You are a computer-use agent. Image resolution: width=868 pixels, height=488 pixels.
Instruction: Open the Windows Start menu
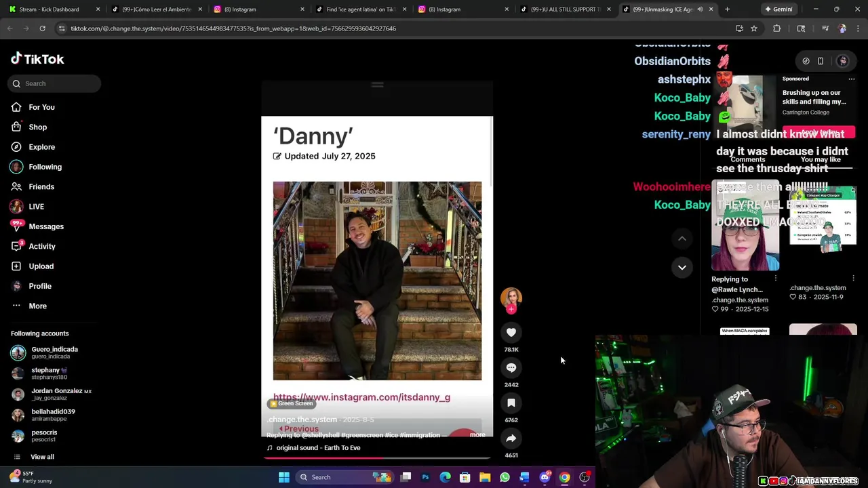coord(284,477)
